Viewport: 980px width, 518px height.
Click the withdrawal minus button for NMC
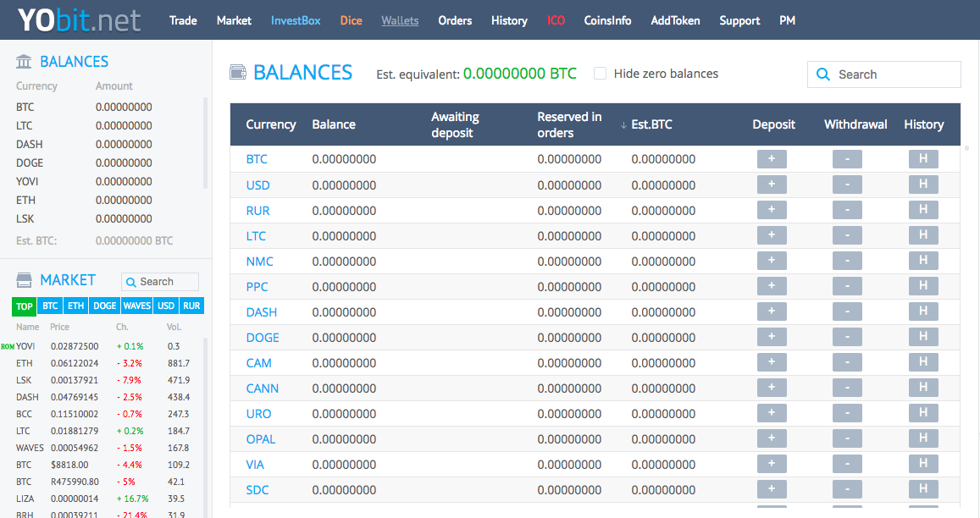[847, 261]
